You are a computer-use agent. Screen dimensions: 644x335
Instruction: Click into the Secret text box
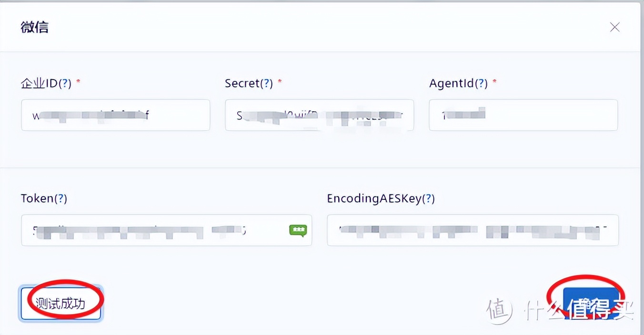(x=319, y=115)
